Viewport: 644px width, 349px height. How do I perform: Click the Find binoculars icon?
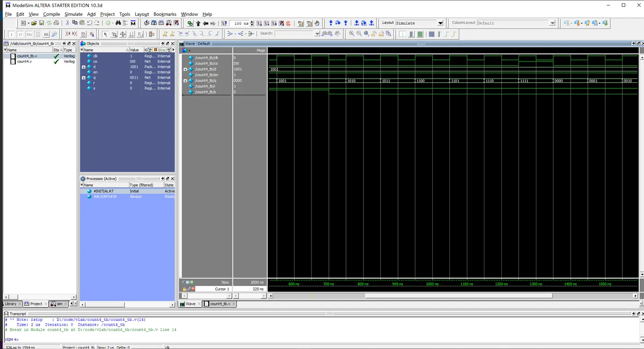click(x=118, y=23)
